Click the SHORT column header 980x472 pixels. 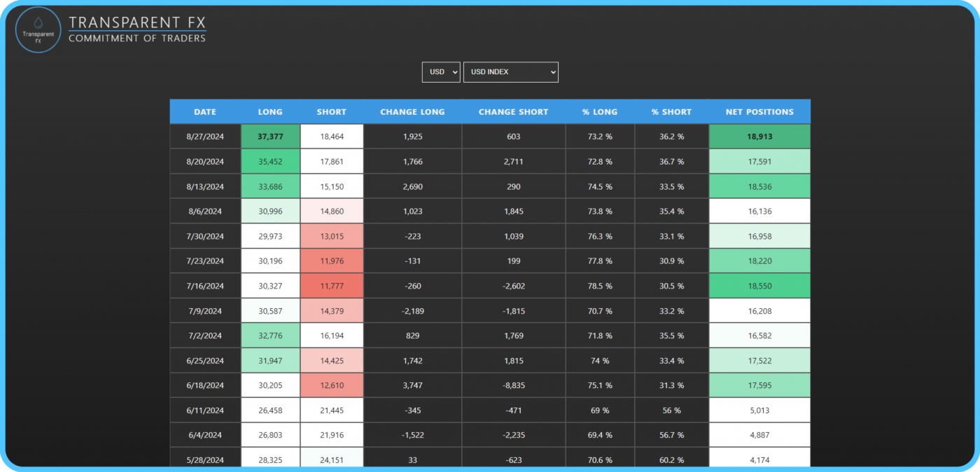(331, 112)
